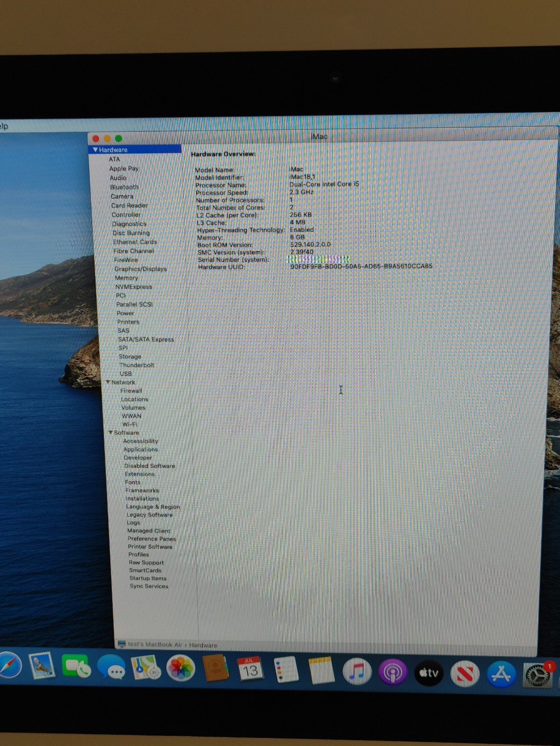Select Preference Panes entry

tap(152, 538)
